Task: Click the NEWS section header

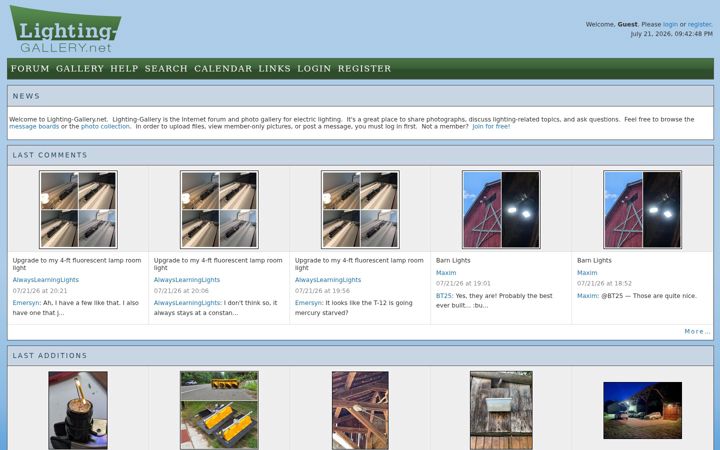Action: [x=360, y=96]
